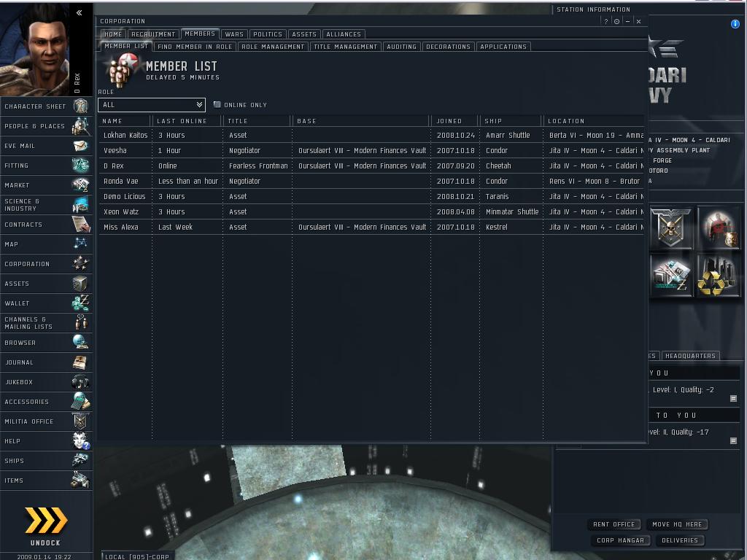The height and width of the screenshot is (560, 747).
Task: Select the Miss Alexa member row
Action: (371, 227)
